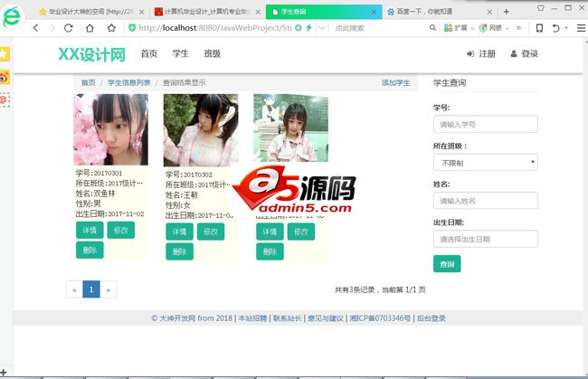Click 修改 for the third student
The width and height of the screenshot is (588, 379).
[301, 232]
